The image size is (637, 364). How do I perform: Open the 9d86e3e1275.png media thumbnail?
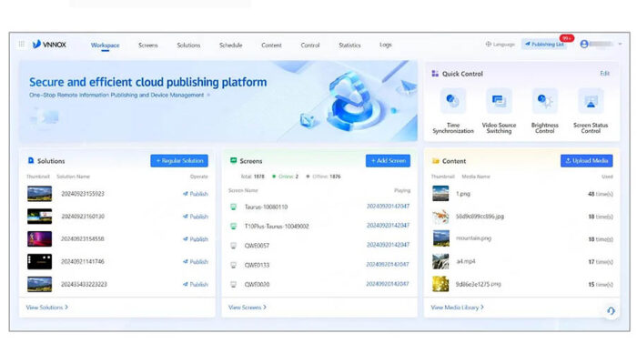point(440,284)
